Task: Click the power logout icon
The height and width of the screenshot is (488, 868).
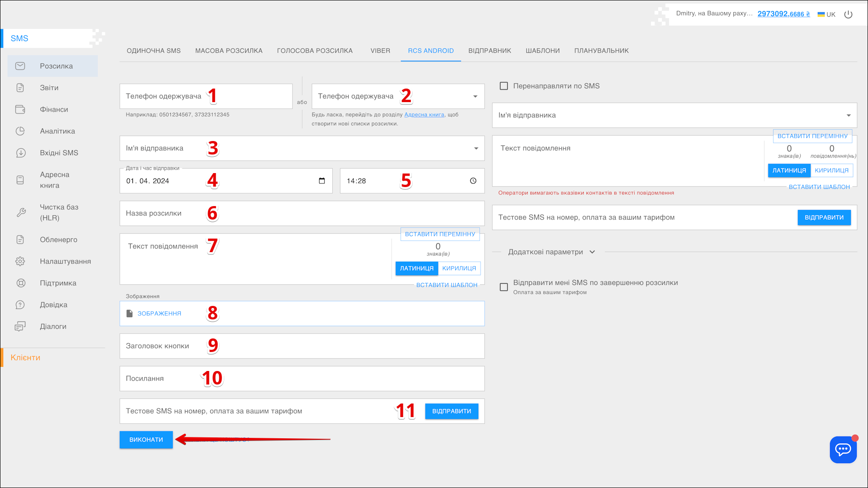Action: tap(848, 14)
